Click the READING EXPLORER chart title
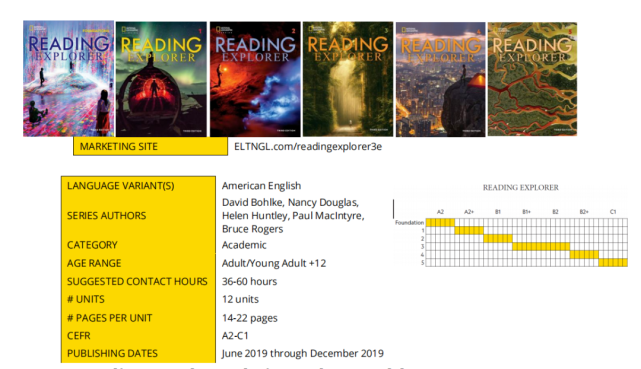The height and width of the screenshot is (369, 641). [520, 188]
